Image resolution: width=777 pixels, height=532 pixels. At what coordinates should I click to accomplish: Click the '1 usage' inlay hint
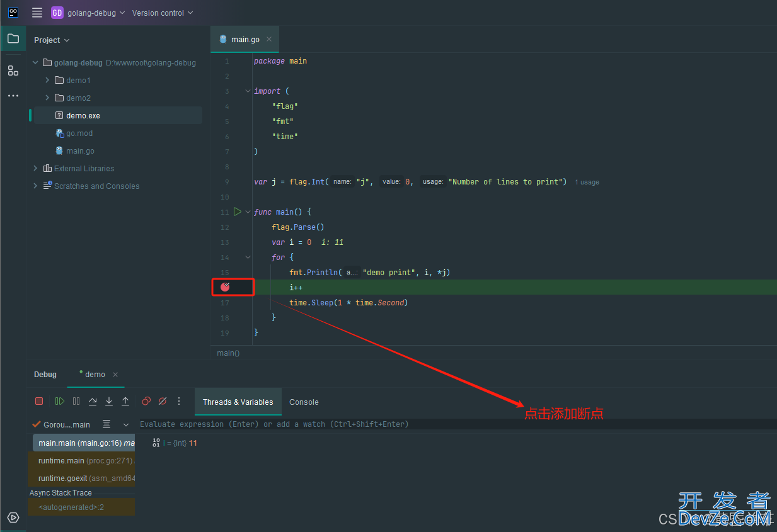[x=587, y=182]
